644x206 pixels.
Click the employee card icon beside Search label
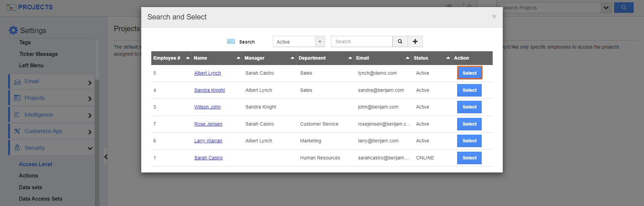[x=231, y=42]
